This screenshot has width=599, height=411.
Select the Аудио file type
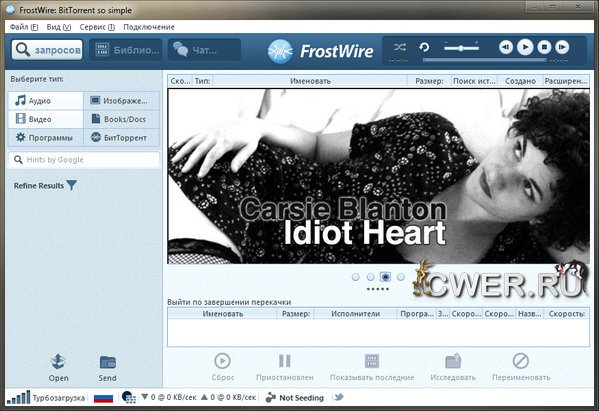click(x=46, y=101)
